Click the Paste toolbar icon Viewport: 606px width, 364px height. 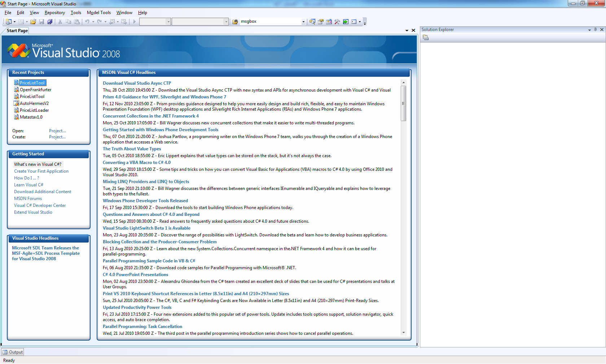pos(77,22)
